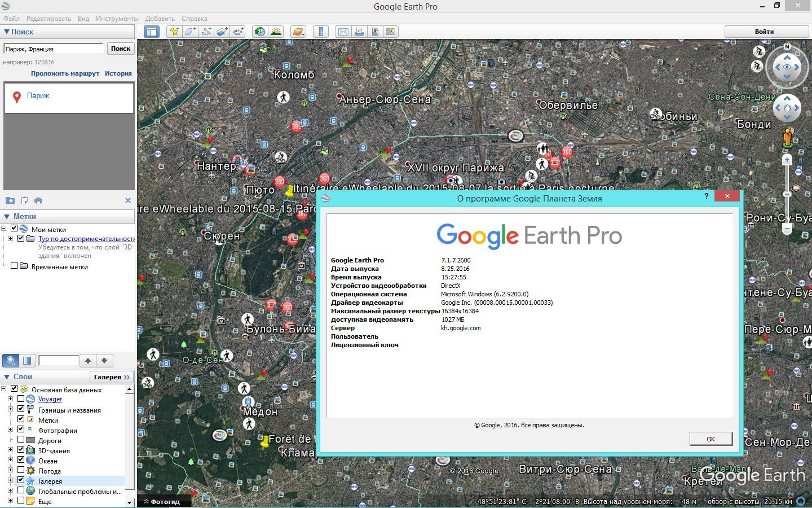
Task: Collapse the Слои panel triangle
Action: 7,376
